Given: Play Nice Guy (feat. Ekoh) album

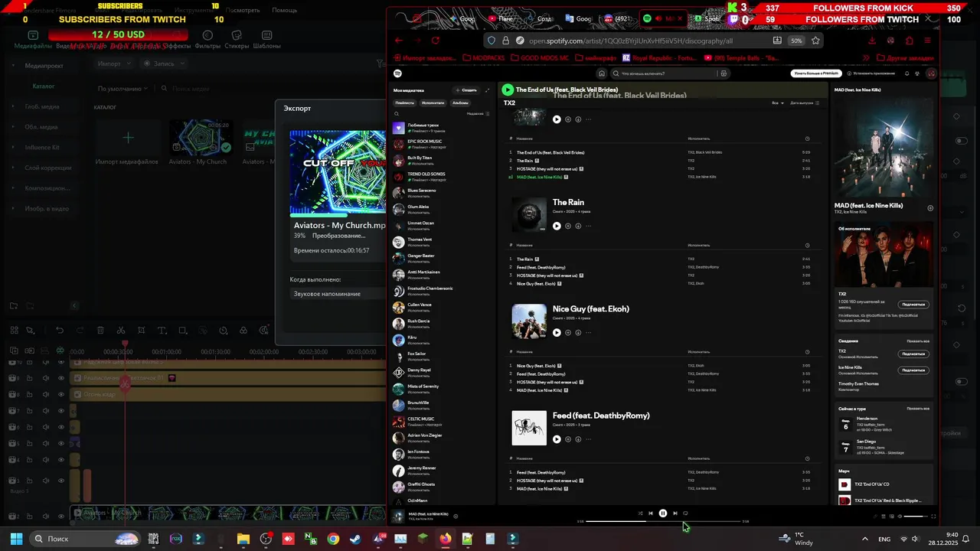Looking at the screenshot, I should pos(557,333).
